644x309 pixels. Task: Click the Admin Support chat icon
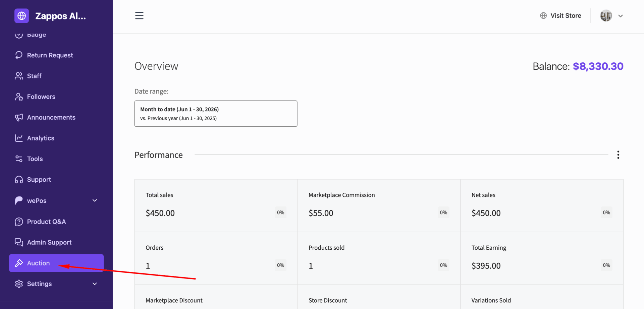point(19,242)
